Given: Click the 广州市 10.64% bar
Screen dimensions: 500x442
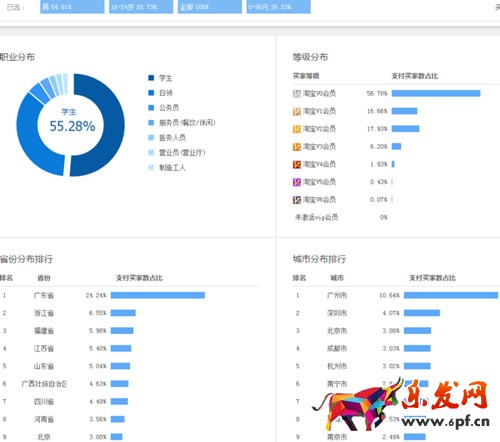Looking at the screenshot, I should (x=451, y=295).
